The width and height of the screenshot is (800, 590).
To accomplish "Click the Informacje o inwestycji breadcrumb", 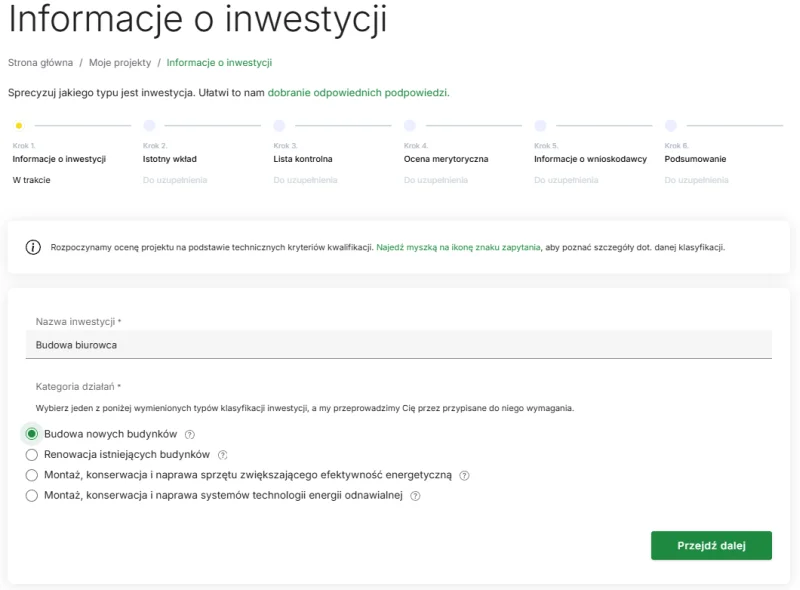I will point(219,62).
